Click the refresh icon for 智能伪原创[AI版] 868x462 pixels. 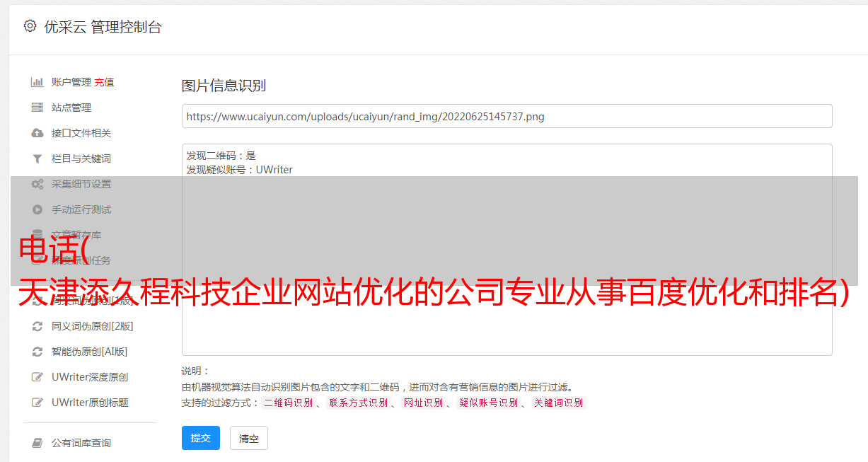click(37, 352)
